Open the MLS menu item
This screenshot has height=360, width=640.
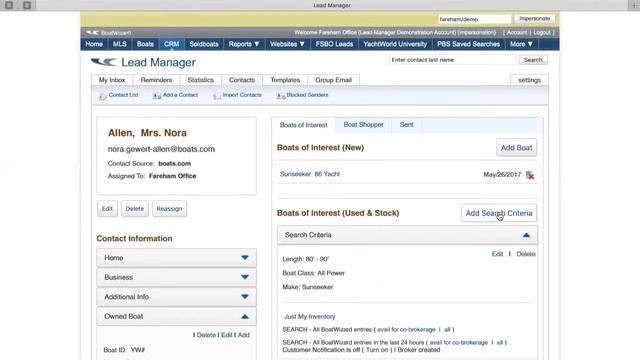pos(120,44)
